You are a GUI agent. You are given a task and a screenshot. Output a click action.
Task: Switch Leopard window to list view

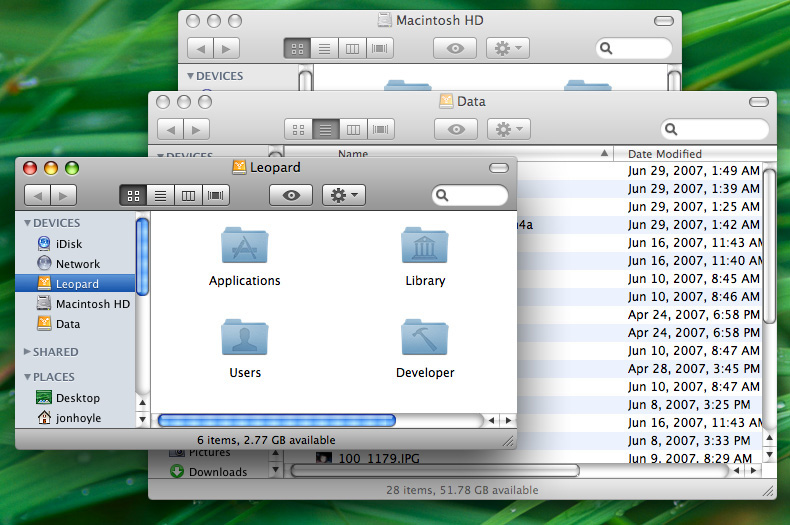coord(160,195)
